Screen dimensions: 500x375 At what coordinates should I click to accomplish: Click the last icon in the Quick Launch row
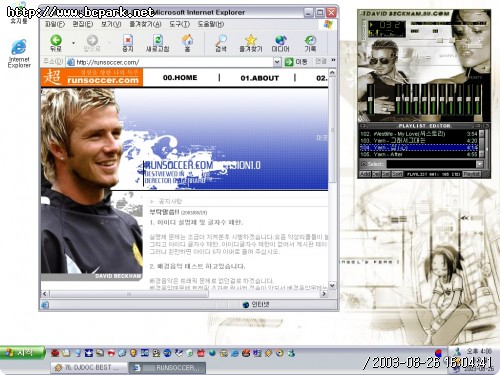(291, 353)
